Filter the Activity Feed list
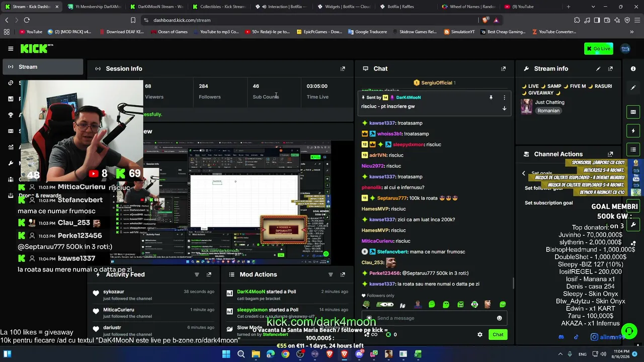Screen dimensions: 644x362 [x=197, y=275]
